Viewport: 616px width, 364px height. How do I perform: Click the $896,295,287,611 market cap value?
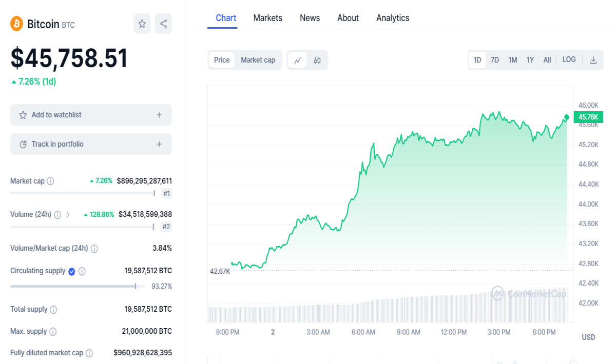point(144,181)
